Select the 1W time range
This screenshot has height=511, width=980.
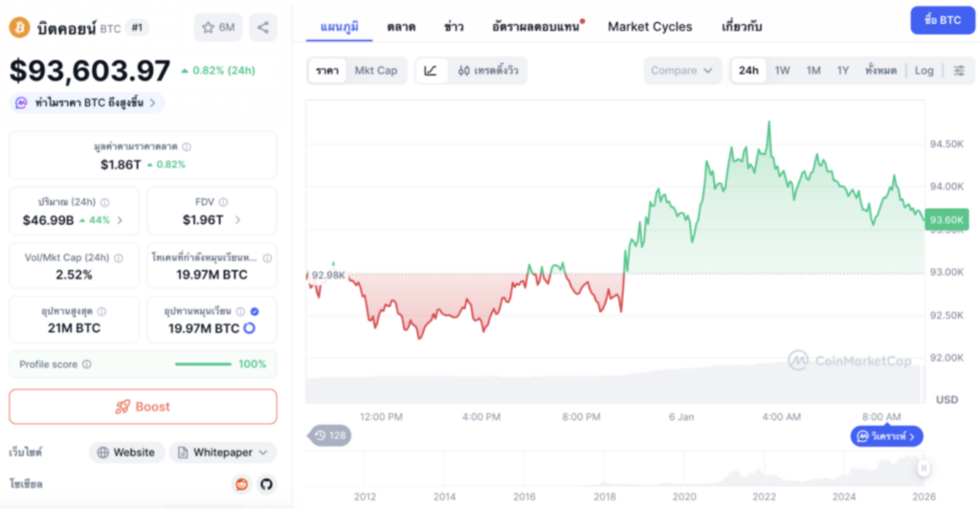click(782, 70)
